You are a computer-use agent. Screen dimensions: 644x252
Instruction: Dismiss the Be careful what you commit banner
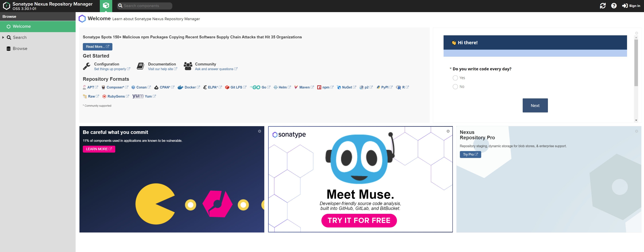pyautogui.click(x=260, y=131)
